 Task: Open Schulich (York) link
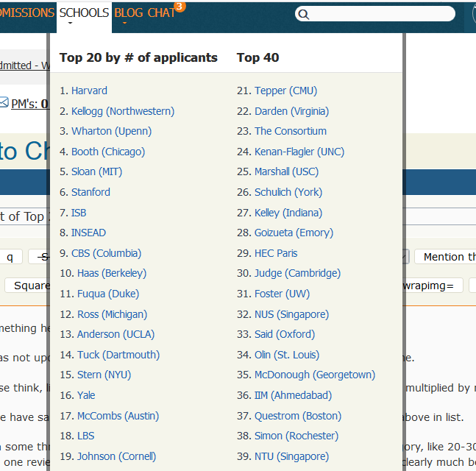(x=288, y=192)
